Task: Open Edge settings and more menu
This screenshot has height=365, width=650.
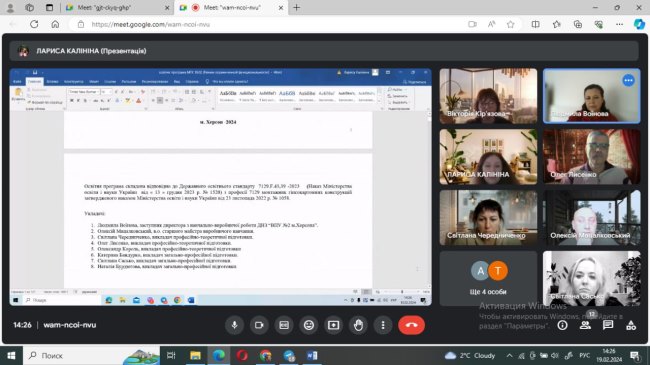Action: [619, 24]
